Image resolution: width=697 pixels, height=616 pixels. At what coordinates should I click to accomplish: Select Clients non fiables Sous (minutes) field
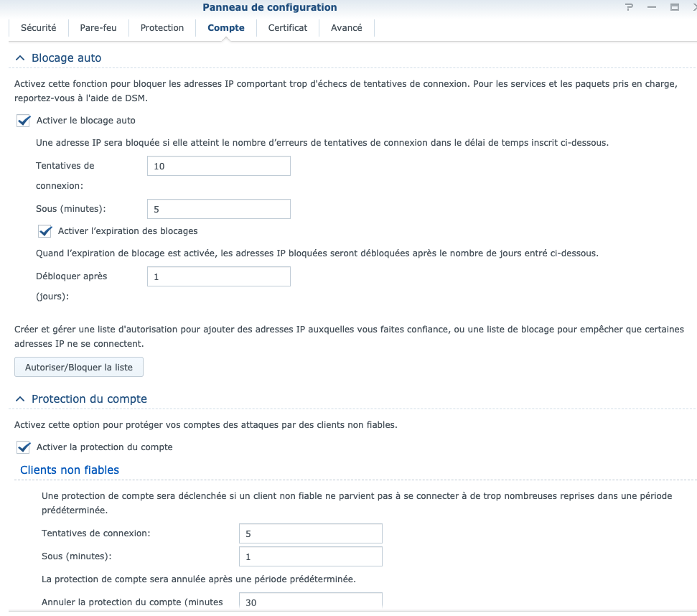[311, 556]
